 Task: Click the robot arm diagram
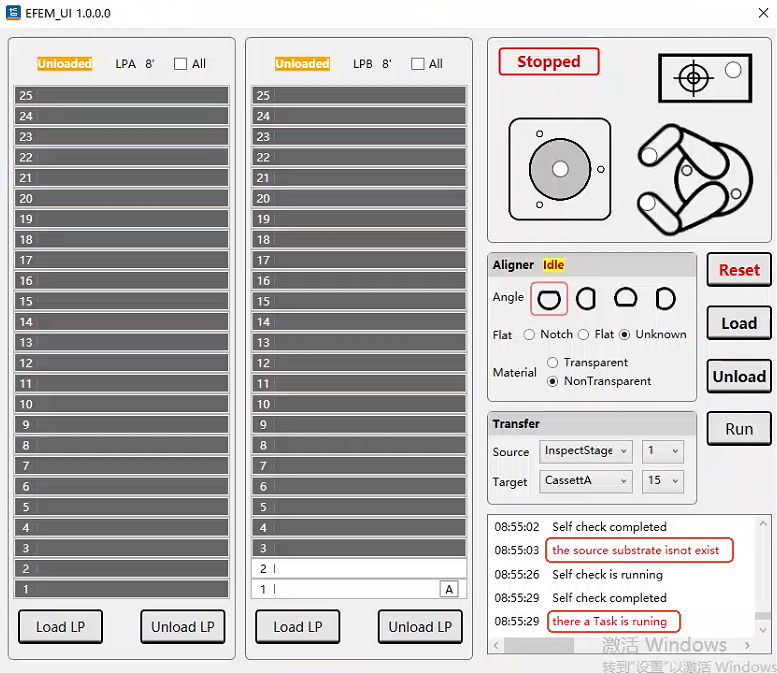point(696,176)
